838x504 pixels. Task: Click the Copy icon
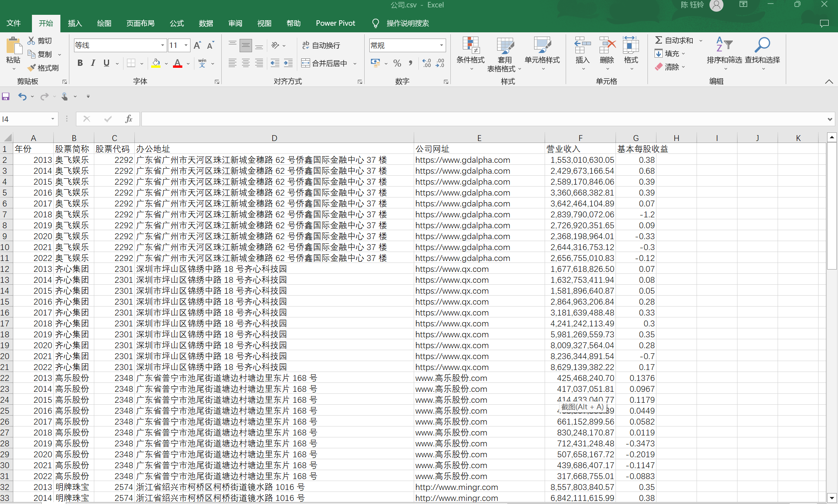[x=31, y=54]
